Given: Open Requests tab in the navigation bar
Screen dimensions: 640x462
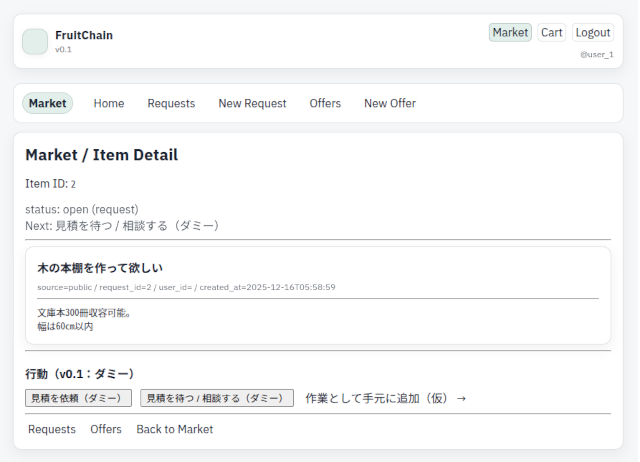Looking at the screenshot, I should coord(171,103).
